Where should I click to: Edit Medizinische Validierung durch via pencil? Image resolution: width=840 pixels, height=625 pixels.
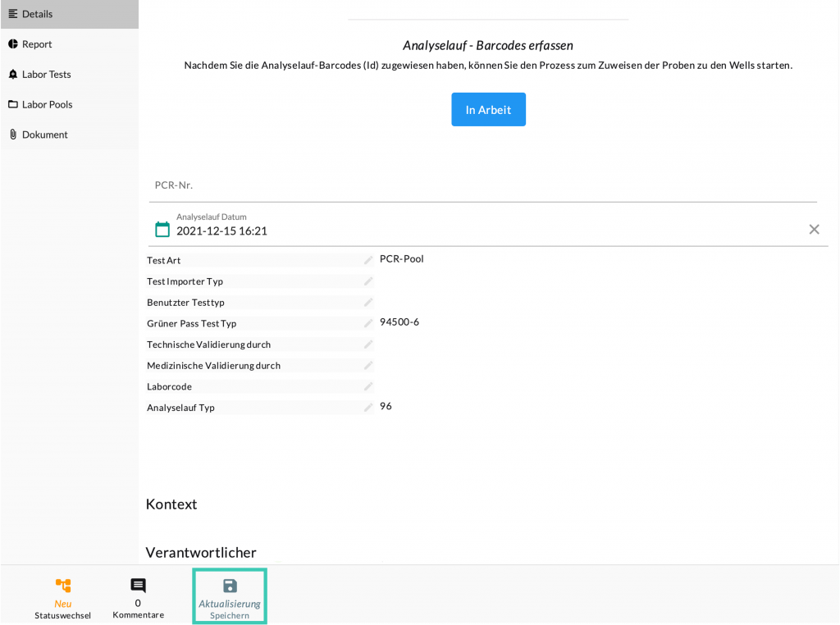click(368, 366)
